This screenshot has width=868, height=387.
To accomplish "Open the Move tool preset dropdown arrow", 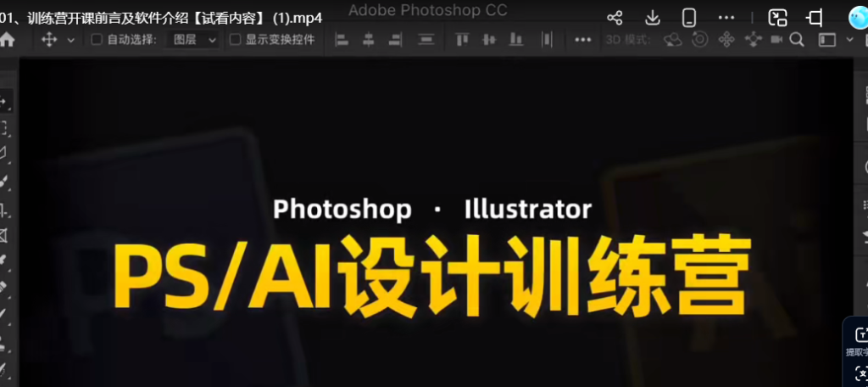I will 71,40.
